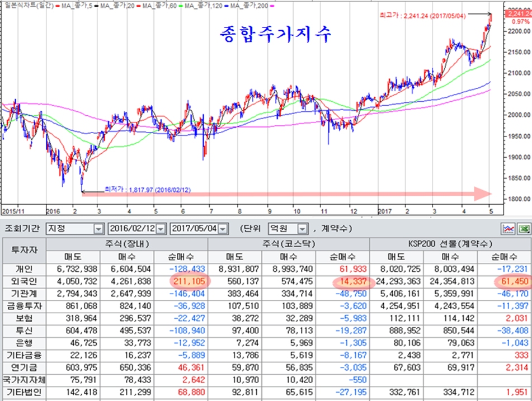Image resolution: width=532 pixels, height=401 pixels.
Task: Export the table with the Excel icon
Action: pyautogui.click(x=523, y=229)
